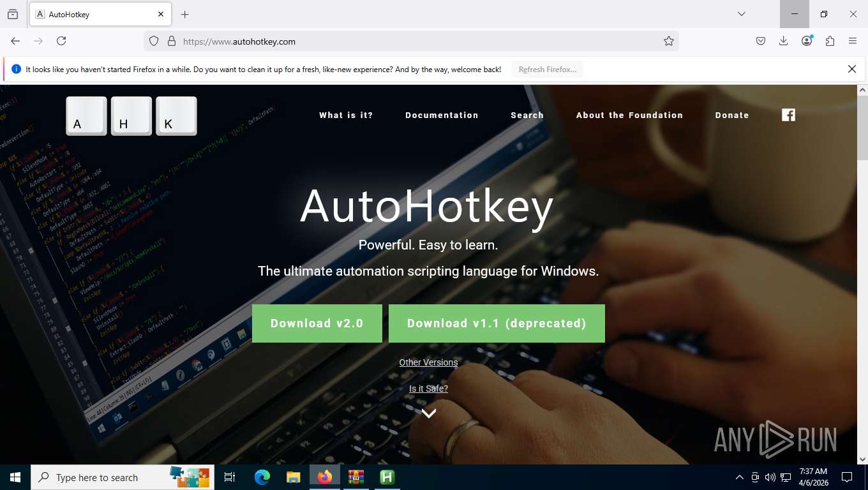Expand the list all tabs chevron
Screen dimensions: 868x490
click(741, 14)
